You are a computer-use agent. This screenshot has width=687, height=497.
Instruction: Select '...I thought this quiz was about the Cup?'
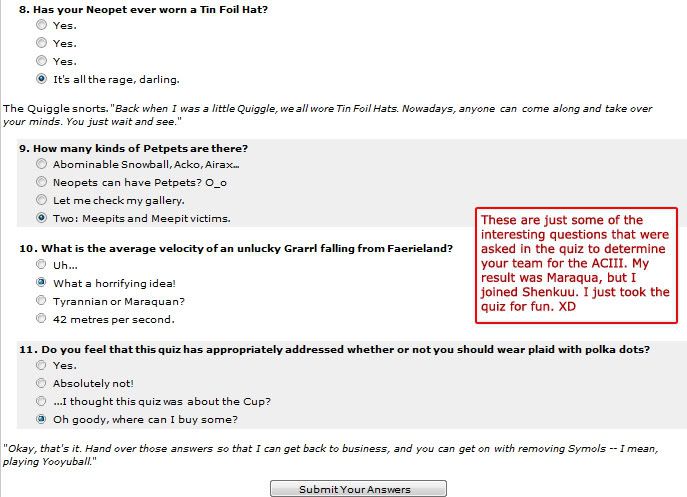41,401
